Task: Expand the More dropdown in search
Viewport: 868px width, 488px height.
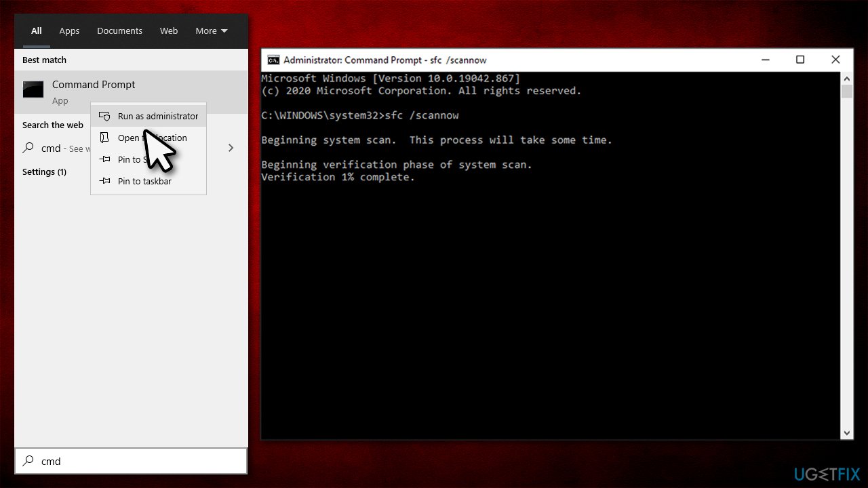Action: pos(212,30)
